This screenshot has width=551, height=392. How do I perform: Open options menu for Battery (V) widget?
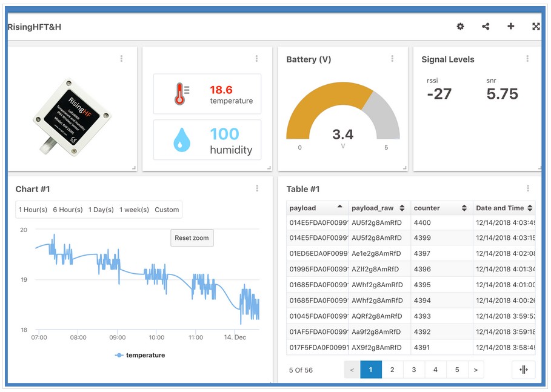(x=392, y=59)
